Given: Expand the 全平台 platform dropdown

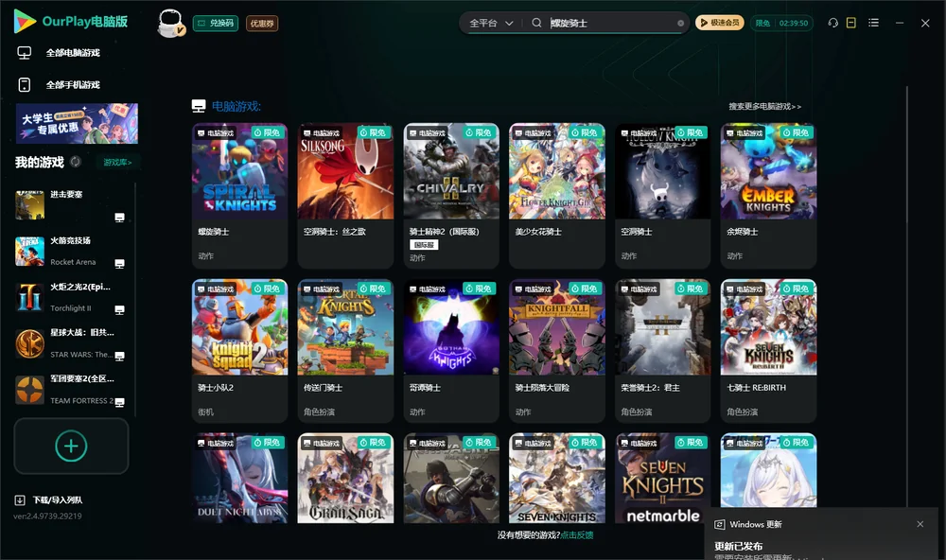Looking at the screenshot, I should click(x=491, y=23).
